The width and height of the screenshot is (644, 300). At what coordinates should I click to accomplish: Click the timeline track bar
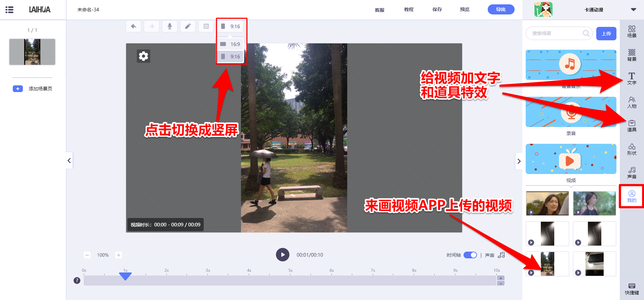[290, 281]
